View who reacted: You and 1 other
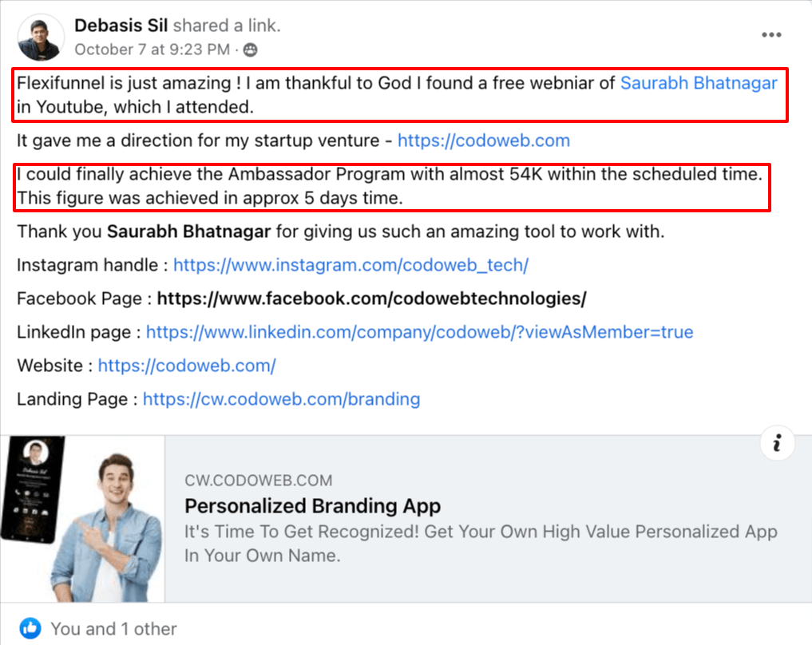This screenshot has height=645, width=812. pyautogui.click(x=113, y=628)
